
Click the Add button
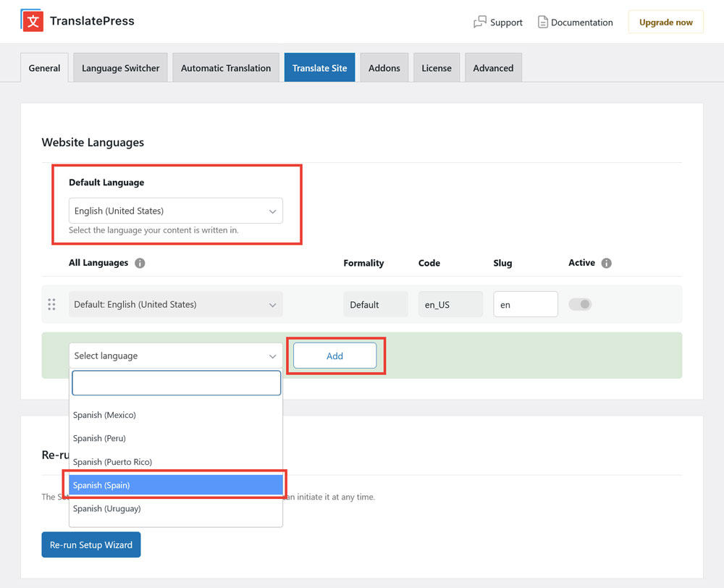(x=334, y=356)
